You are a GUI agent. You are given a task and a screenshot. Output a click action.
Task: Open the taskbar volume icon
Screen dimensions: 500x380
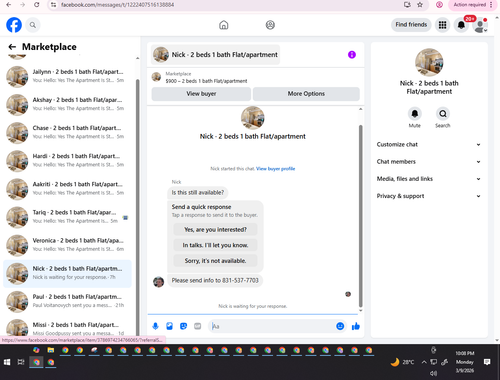pyautogui.click(x=433, y=373)
